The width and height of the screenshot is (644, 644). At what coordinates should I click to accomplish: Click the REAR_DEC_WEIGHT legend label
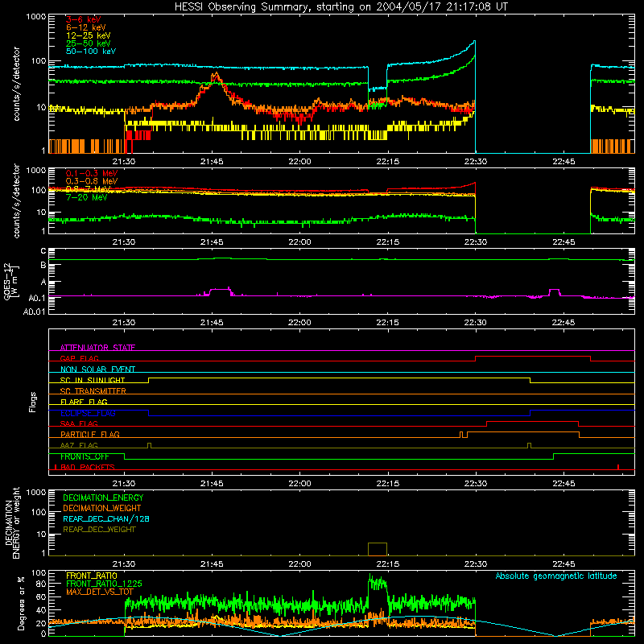99,530
